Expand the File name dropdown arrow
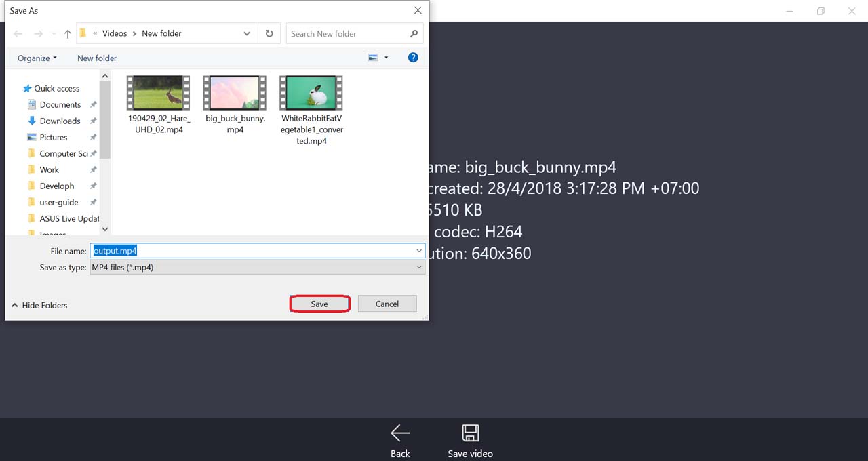This screenshot has height=461, width=868. point(419,251)
